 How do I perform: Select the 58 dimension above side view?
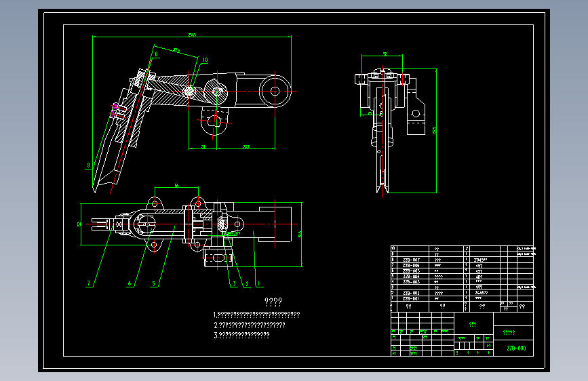tap(385, 54)
